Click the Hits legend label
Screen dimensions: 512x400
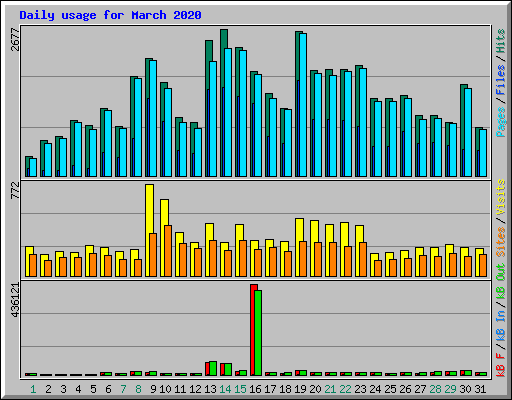(x=500, y=41)
